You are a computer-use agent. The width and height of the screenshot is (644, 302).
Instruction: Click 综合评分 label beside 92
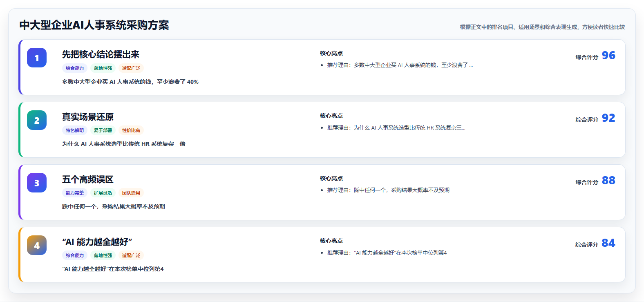[x=587, y=120]
